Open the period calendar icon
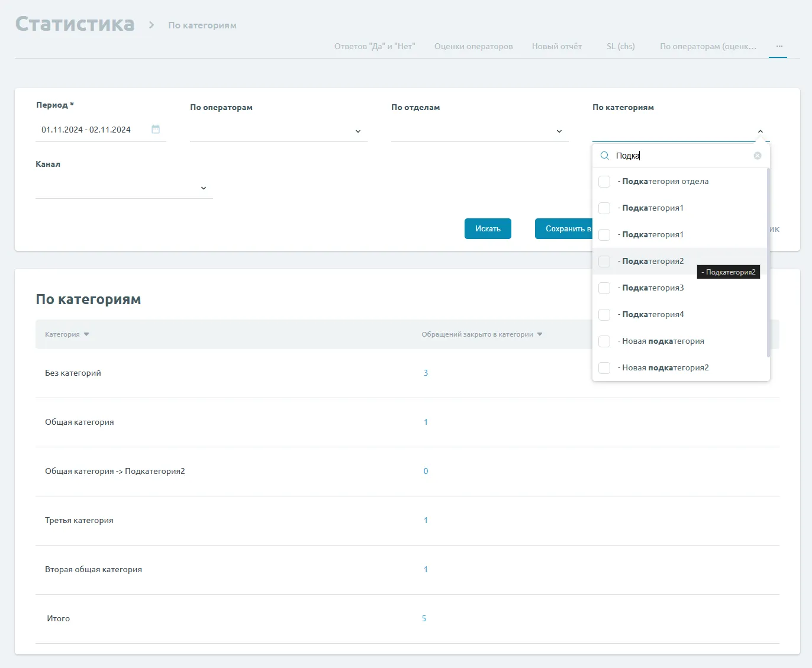This screenshot has width=812, height=668. (x=156, y=130)
